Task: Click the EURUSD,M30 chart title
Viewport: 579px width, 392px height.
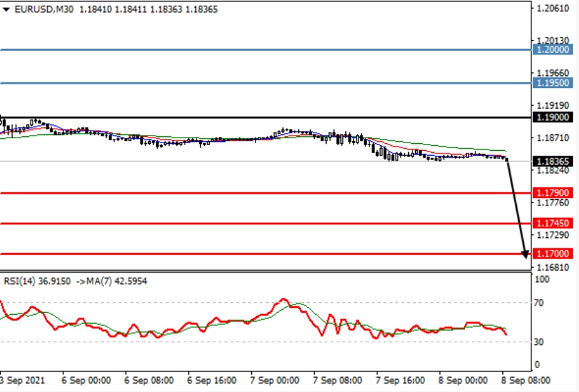Action: (44, 9)
